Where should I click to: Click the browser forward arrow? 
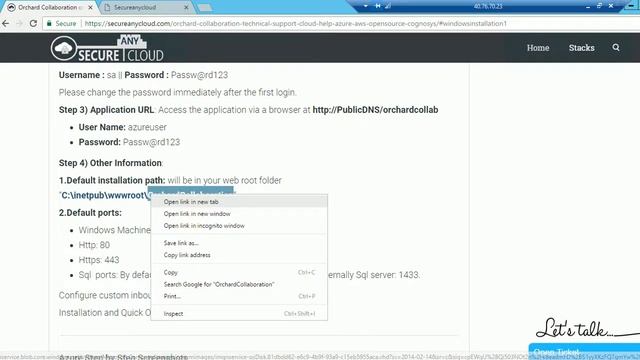(x=19, y=24)
